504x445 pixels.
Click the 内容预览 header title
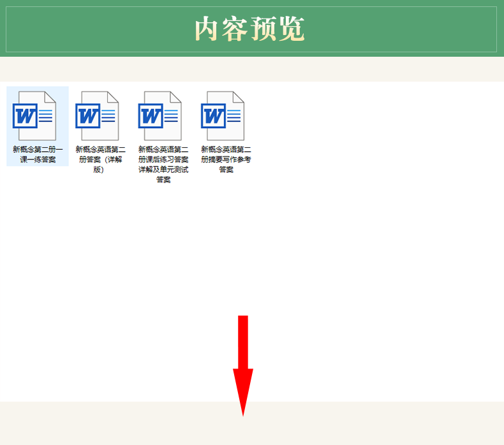coord(249,29)
